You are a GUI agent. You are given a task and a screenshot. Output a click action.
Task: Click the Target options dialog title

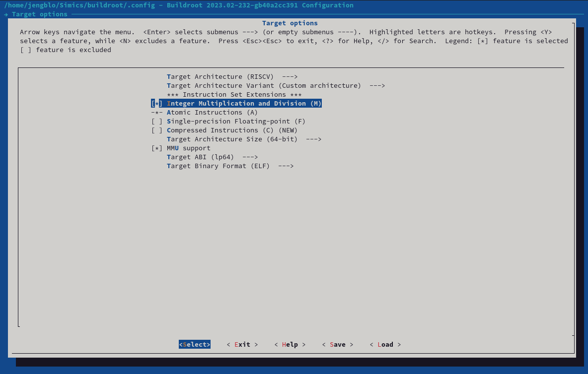click(x=290, y=23)
